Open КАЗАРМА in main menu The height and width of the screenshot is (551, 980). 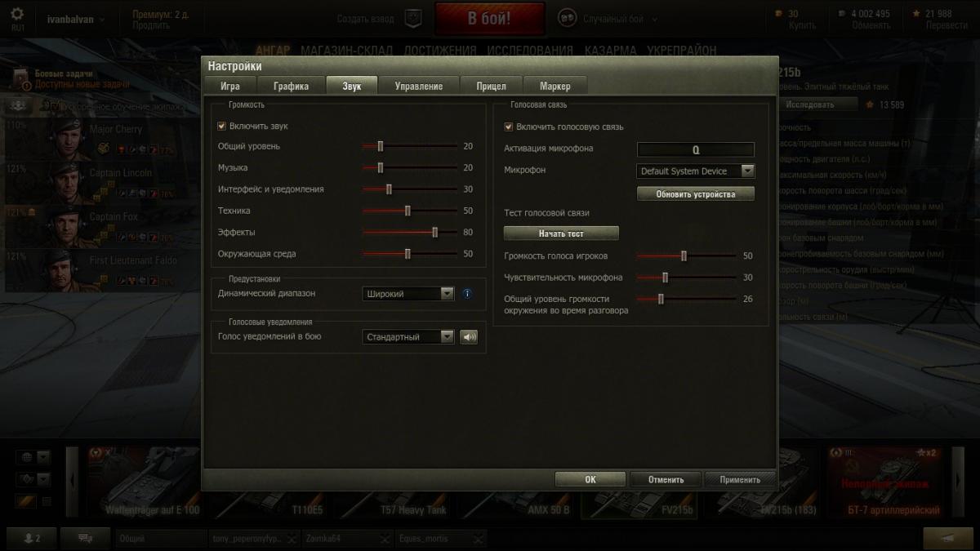pyautogui.click(x=610, y=51)
